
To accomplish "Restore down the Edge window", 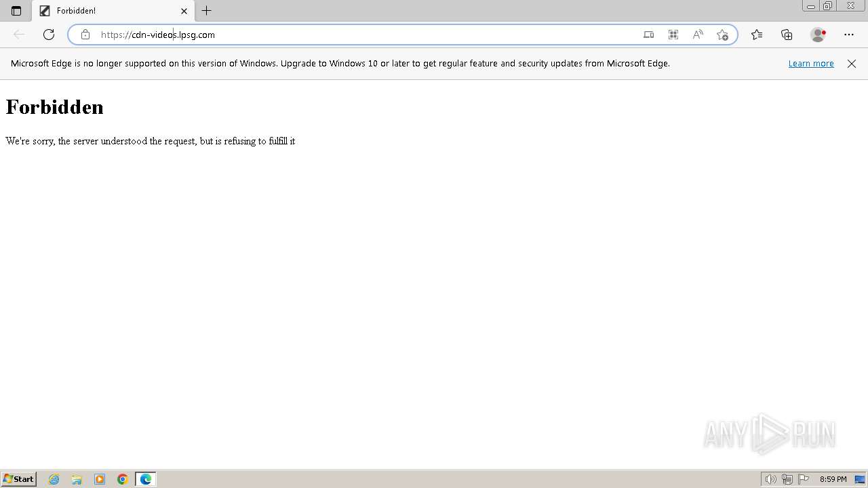I will point(828,6).
